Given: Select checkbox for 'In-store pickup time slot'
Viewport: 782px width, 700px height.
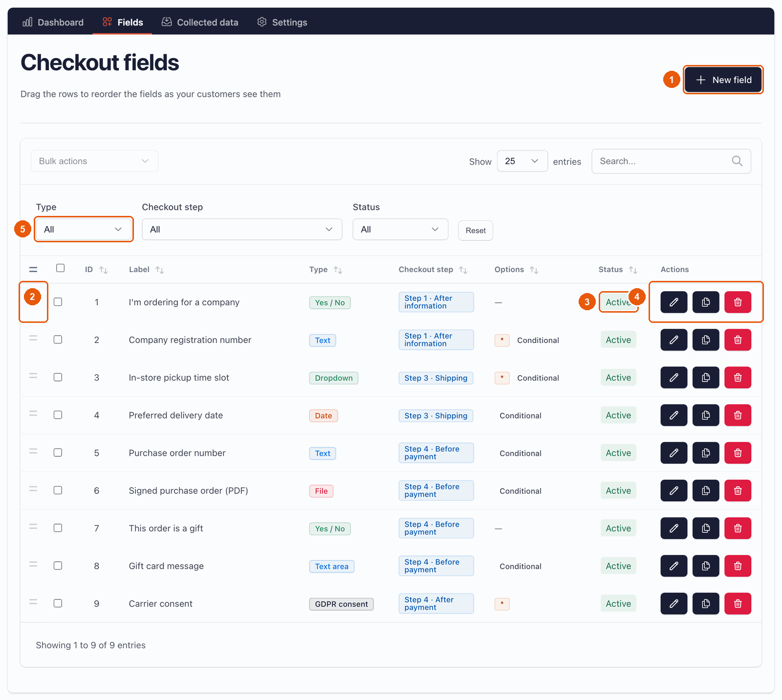Looking at the screenshot, I should click(x=58, y=377).
